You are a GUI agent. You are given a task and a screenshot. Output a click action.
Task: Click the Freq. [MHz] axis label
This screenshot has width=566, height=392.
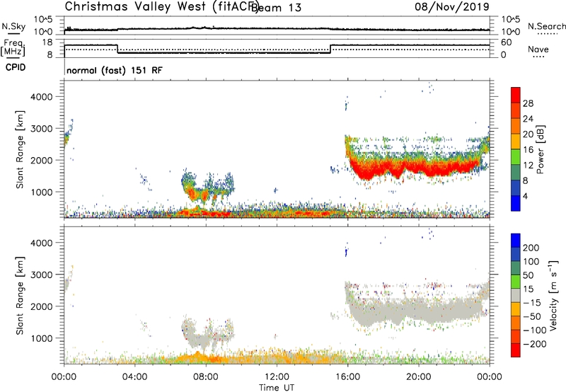click(13, 47)
